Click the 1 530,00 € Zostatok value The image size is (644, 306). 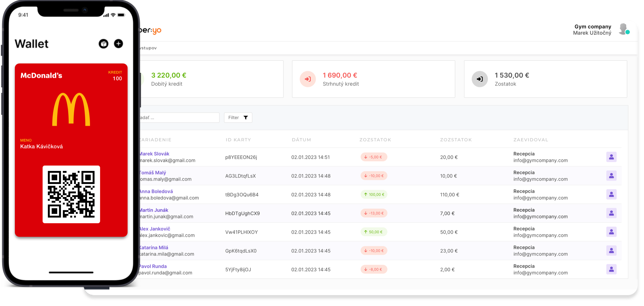(x=512, y=75)
